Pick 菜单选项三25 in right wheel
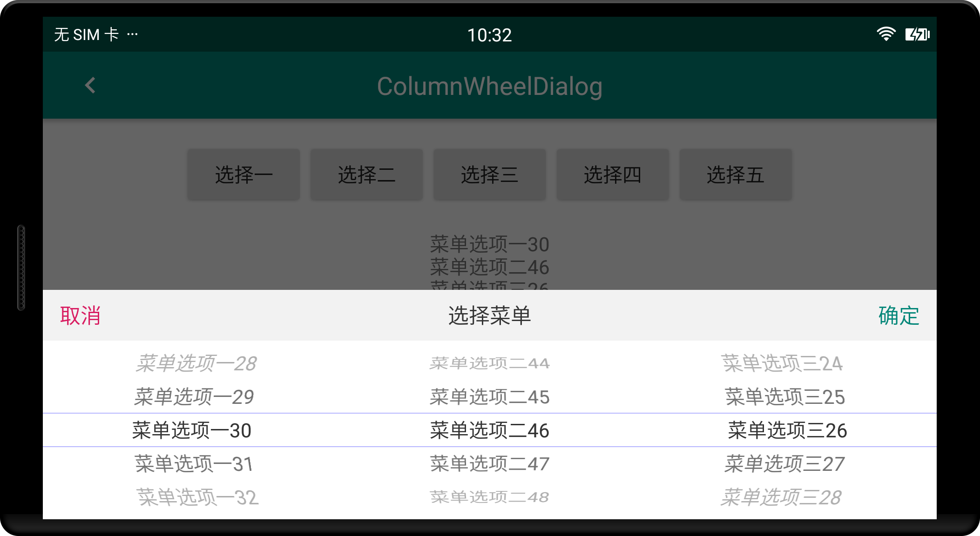This screenshot has width=980, height=536. pyautogui.click(x=784, y=397)
